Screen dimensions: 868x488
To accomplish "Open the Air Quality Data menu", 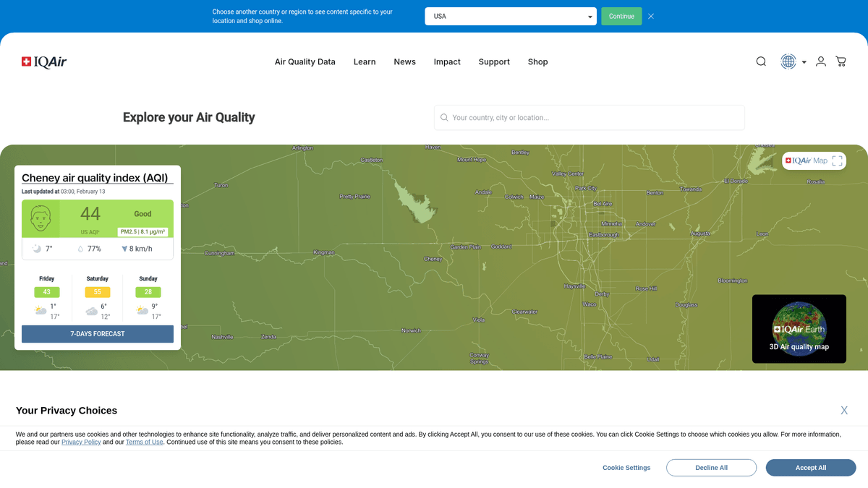I will (305, 62).
